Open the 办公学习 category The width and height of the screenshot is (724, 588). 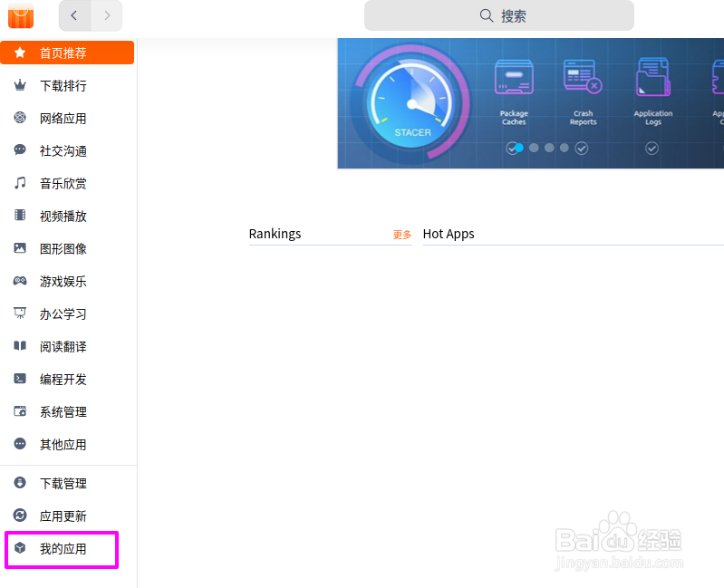67,313
